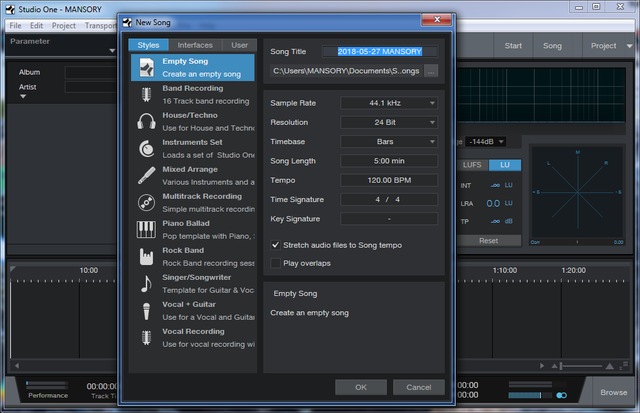Expand the Resolution 24 Bit dropdown
This screenshot has width=640, height=413.
point(389,122)
